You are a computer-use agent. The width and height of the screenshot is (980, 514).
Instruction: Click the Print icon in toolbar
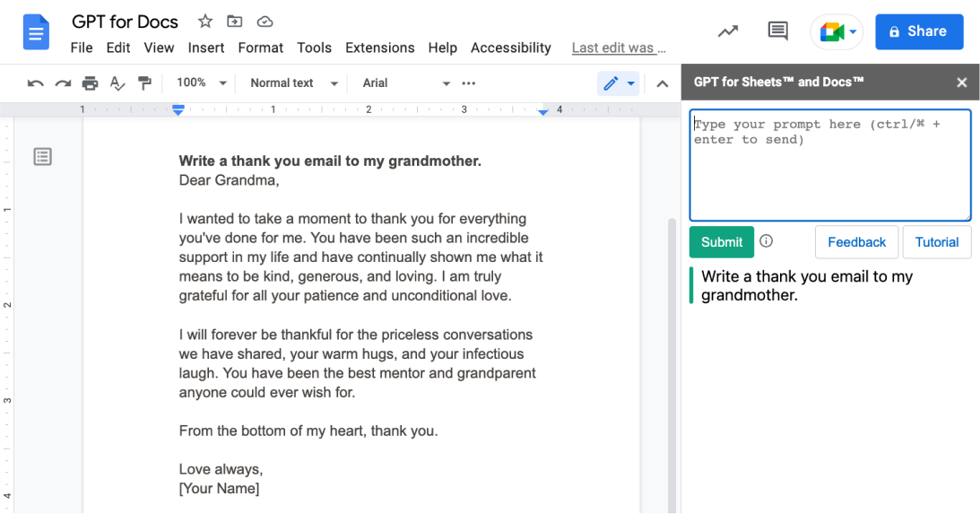(90, 83)
